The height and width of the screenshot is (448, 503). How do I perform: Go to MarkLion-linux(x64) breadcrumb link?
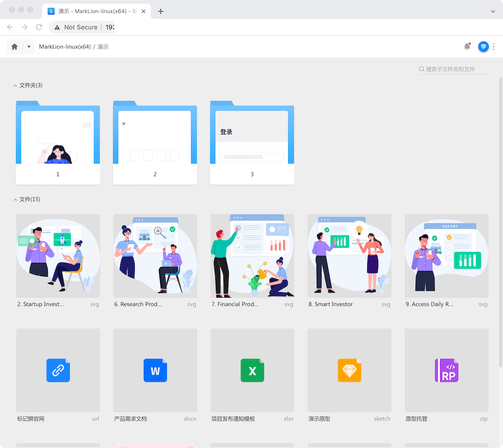pyautogui.click(x=64, y=47)
